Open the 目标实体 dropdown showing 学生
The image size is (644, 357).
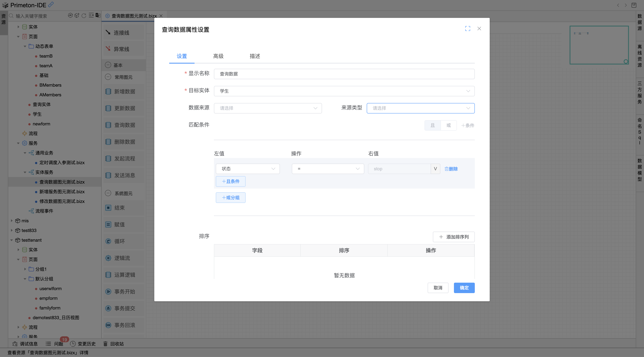point(344,91)
